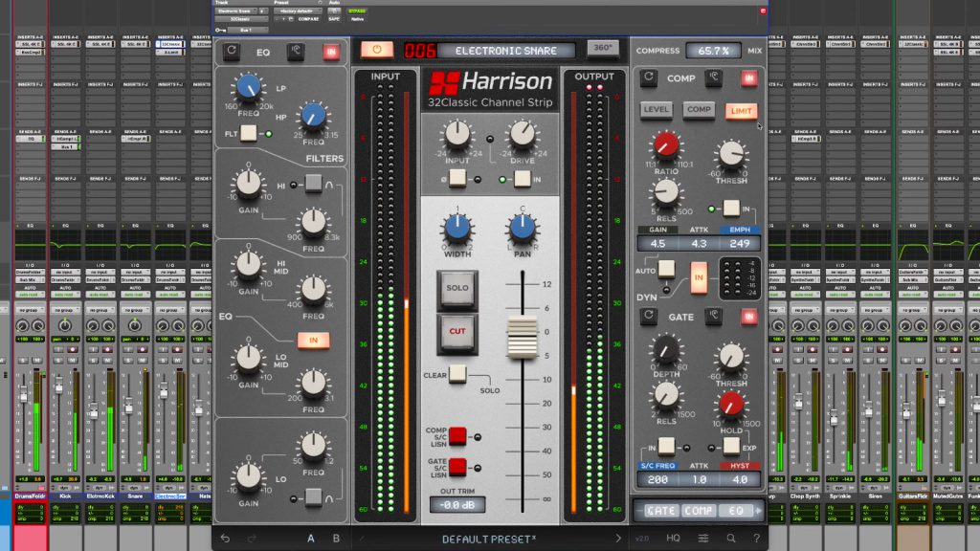Toggle the HI band bell shape switch
The width and height of the screenshot is (980, 551).
(x=313, y=184)
